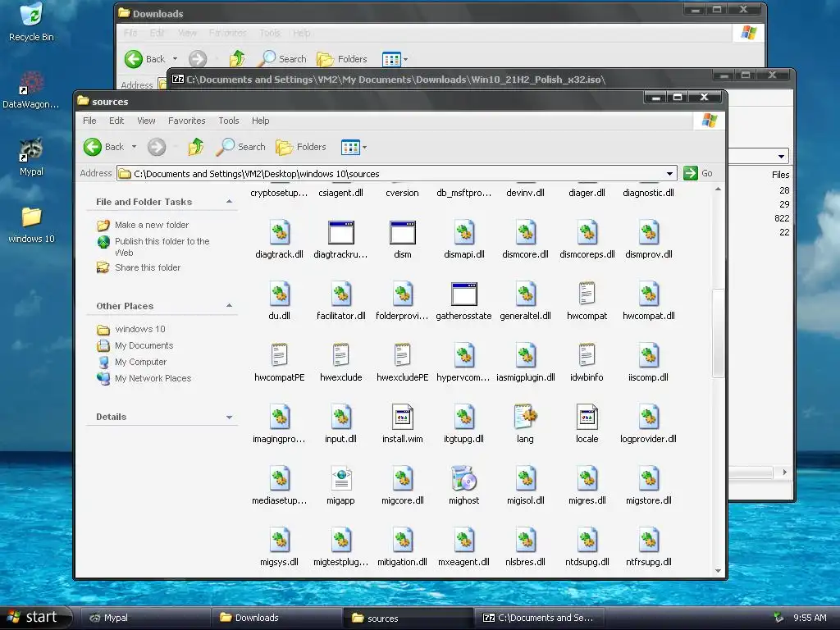Open My Documents under Other Places
This screenshot has width=840, height=630.
(144, 345)
